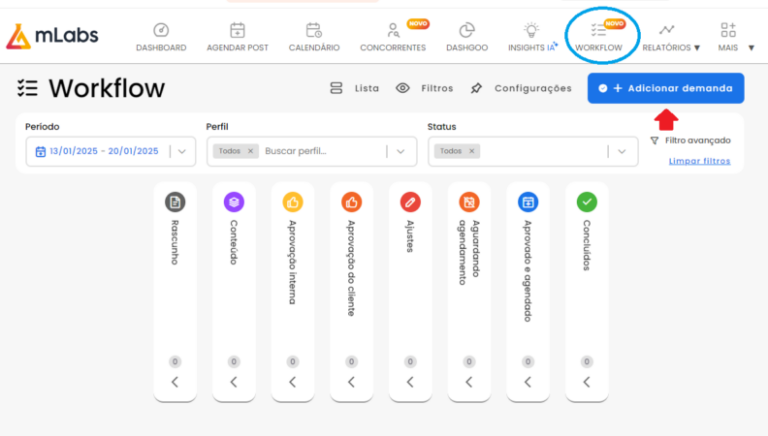The image size is (768, 436).
Task: Open the DashGoo section
Action: pyautogui.click(x=467, y=37)
